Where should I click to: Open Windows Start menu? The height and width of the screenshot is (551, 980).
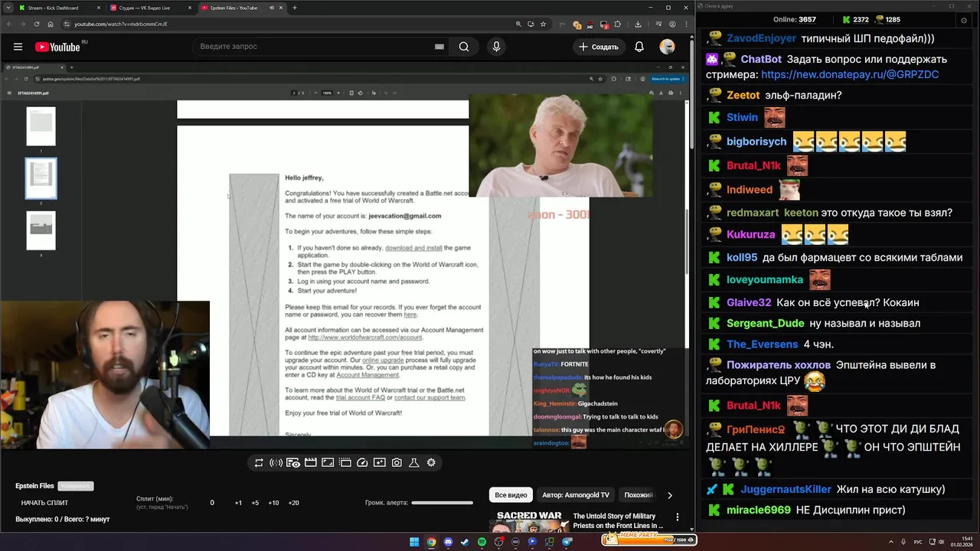point(414,542)
